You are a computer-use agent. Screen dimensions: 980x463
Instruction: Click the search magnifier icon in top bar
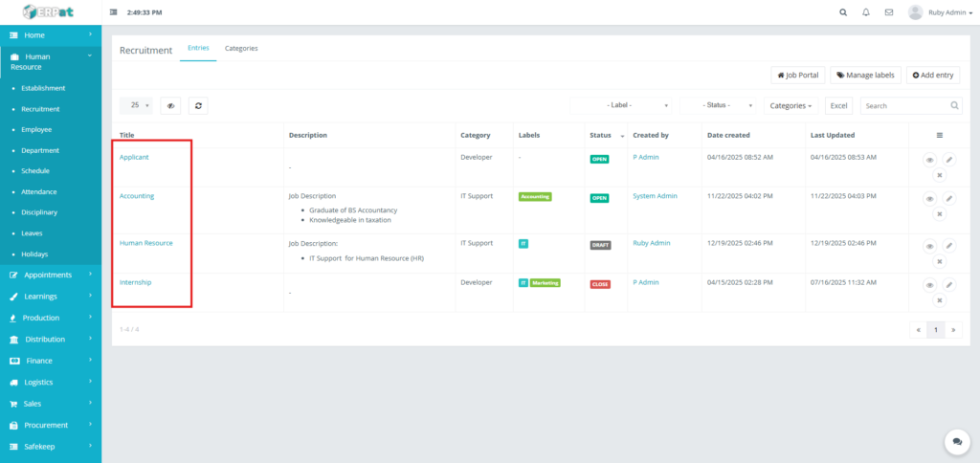843,12
